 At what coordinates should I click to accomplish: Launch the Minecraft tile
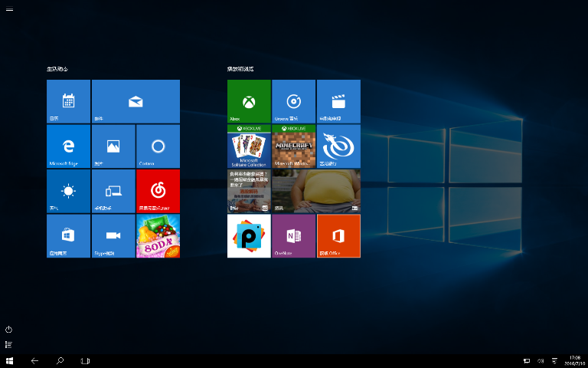[x=294, y=146]
